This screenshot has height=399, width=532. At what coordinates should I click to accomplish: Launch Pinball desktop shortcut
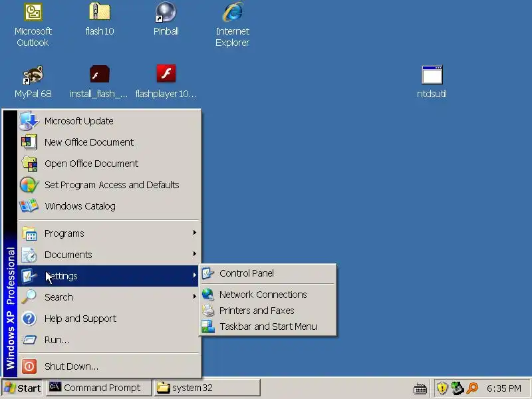click(166, 12)
